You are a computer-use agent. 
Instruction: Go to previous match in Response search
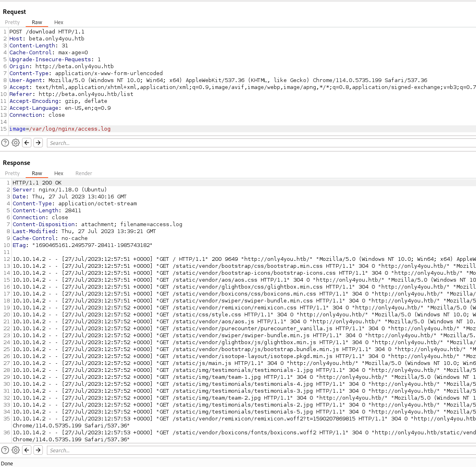tap(27, 450)
